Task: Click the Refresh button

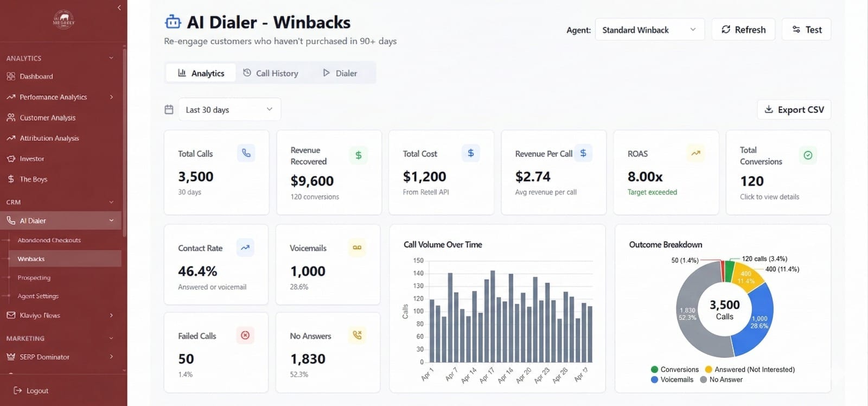Action: pos(743,30)
